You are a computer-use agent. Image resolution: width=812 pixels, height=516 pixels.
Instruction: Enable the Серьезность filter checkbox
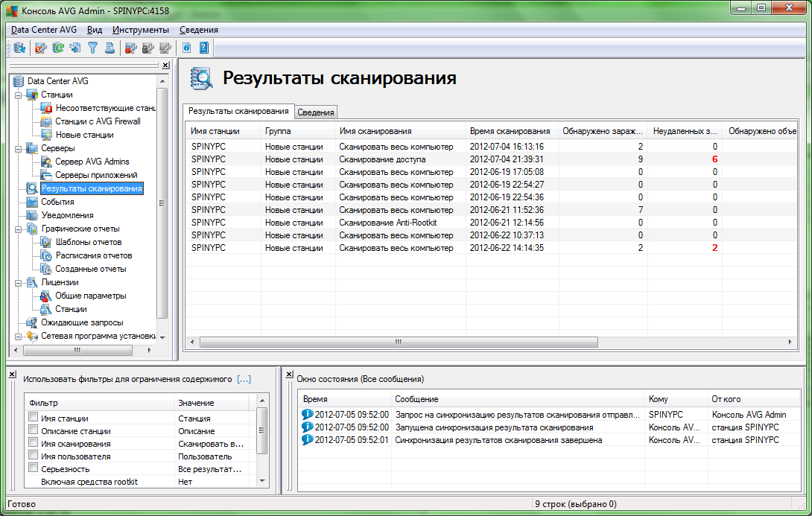click(x=33, y=468)
